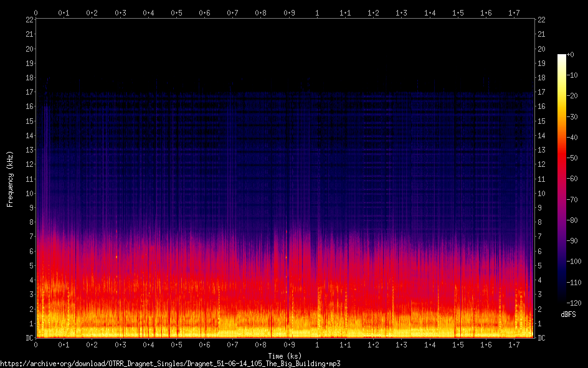Click the "Frequency (kHz)" axis title
Image resolution: width=588 pixels, height=368 pixels.
click(10, 179)
